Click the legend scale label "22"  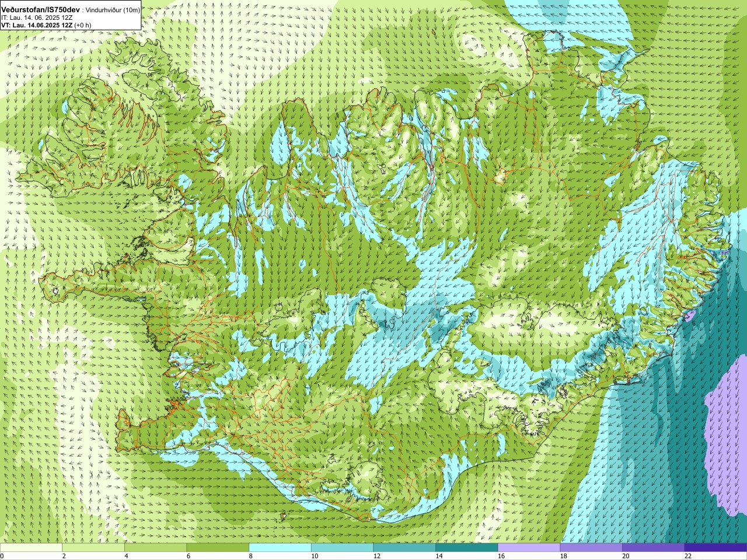click(x=688, y=556)
